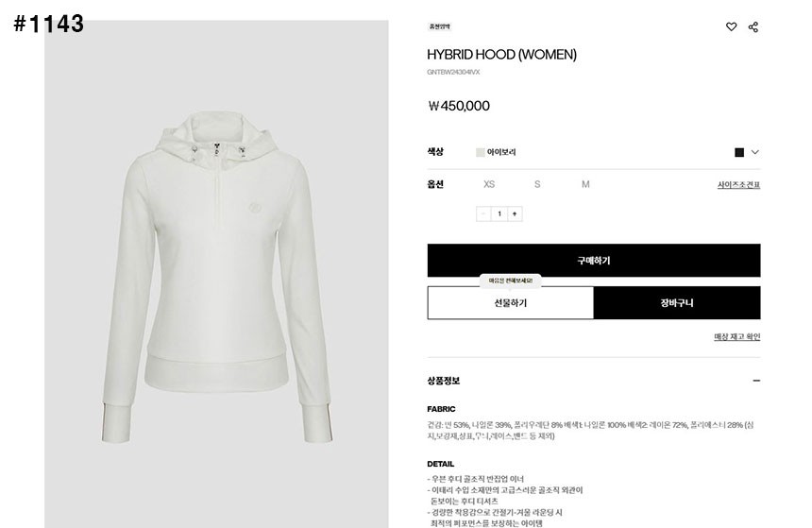
Task: Decrease quantity with the minus button
Action: point(483,214)
